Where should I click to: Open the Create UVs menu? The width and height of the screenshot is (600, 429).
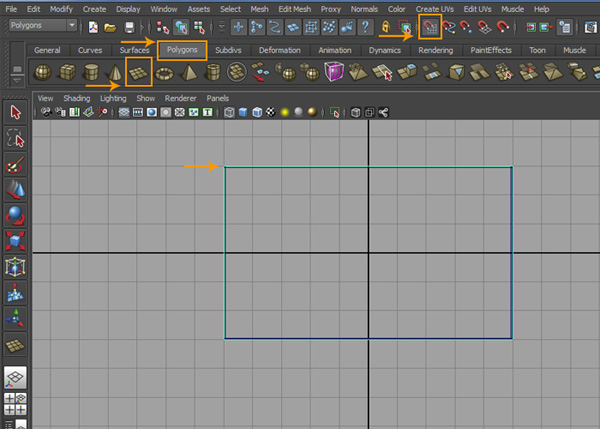point(435,9)
